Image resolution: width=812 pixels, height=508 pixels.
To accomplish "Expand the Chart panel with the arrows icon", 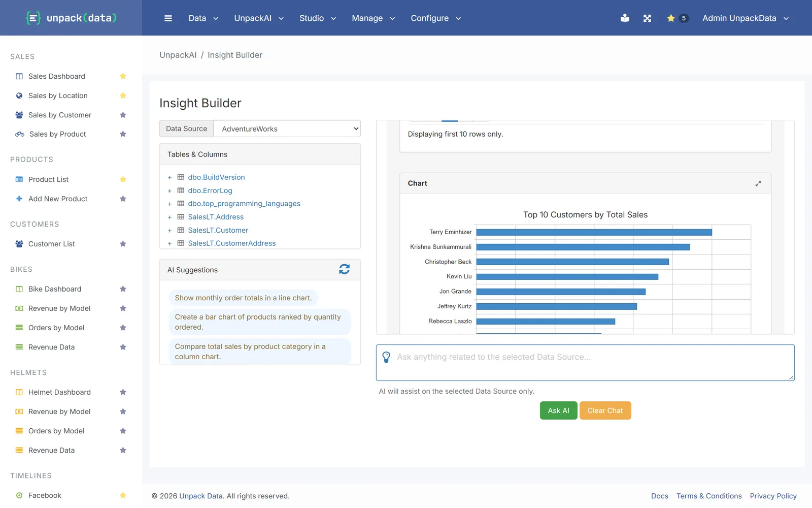I will (x=758, y=183).
